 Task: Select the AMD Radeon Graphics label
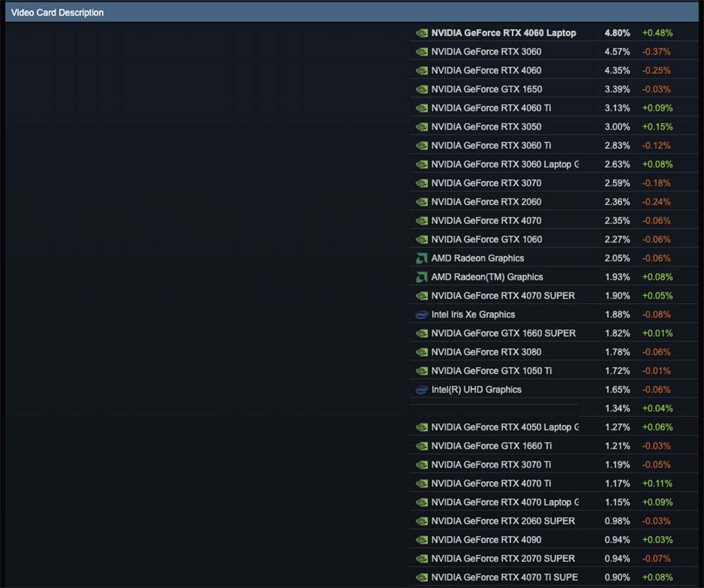(x=478, y=258)
